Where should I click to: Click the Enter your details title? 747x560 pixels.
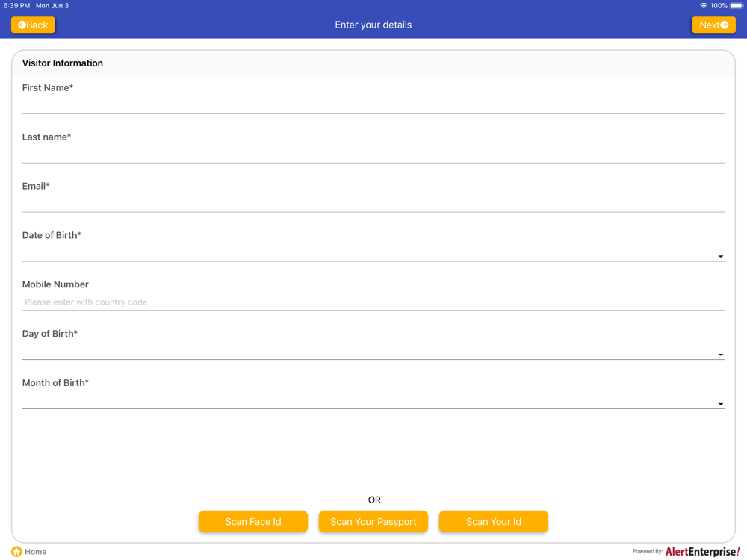point(373,25)
